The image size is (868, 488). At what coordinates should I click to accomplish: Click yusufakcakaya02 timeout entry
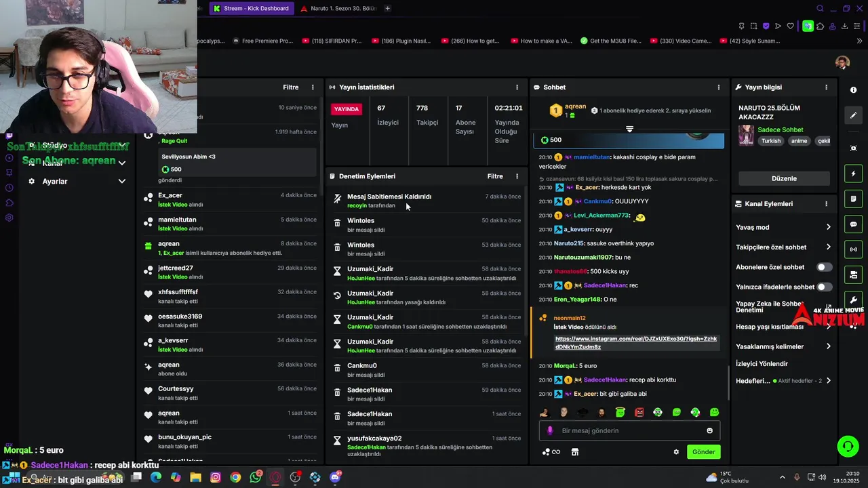(427, 445)
